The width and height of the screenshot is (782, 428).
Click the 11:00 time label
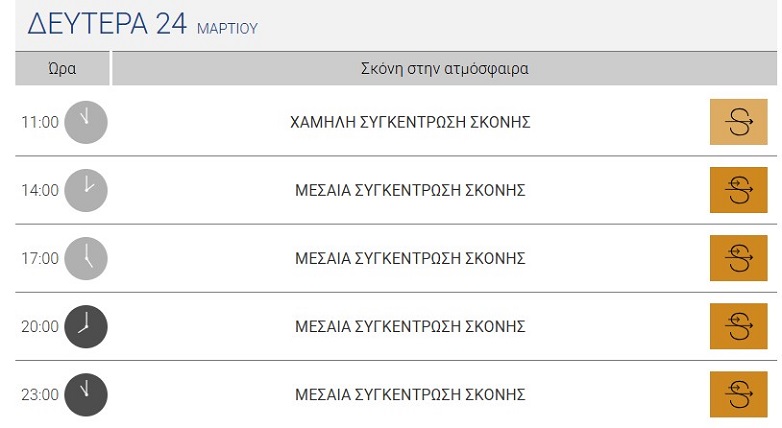(x=40, y=122)
